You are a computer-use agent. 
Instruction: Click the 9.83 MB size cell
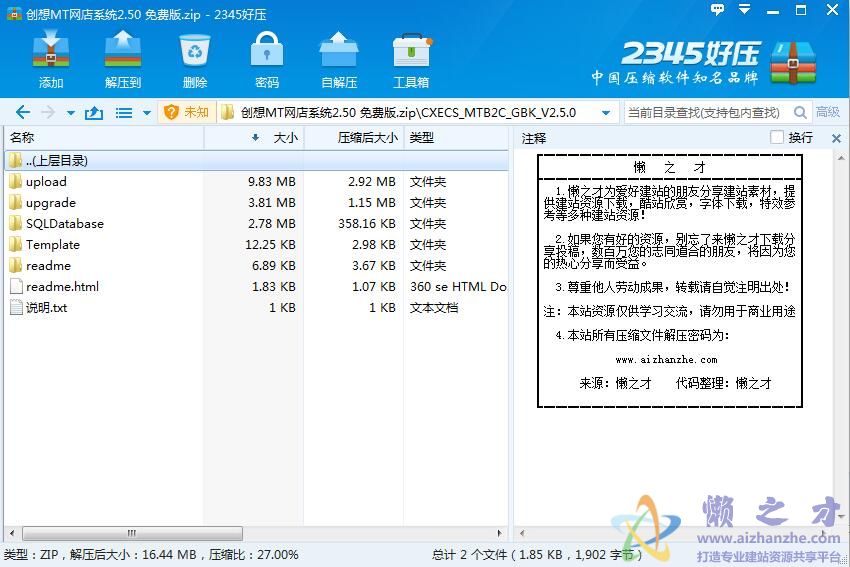click(x=272, y=182)
